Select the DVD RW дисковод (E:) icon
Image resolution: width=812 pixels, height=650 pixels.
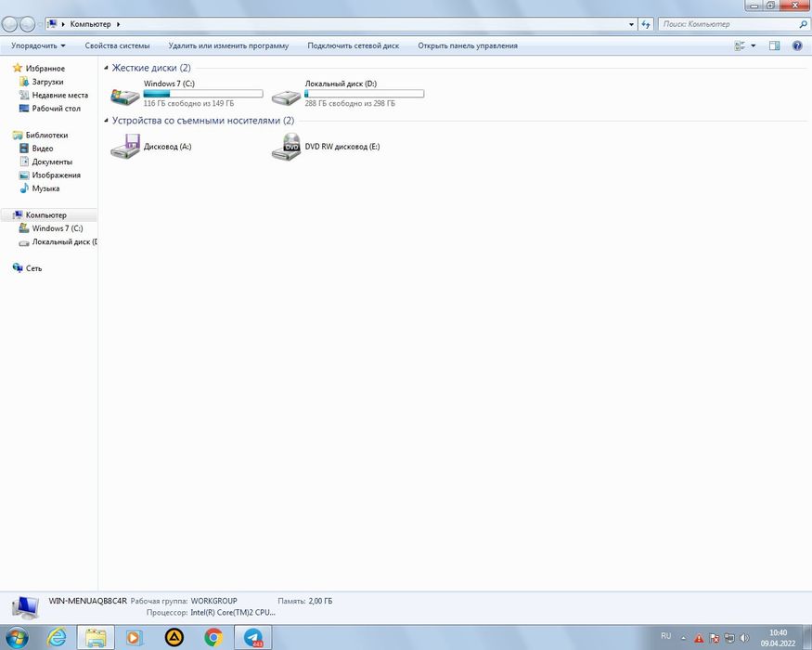click(x=286, y=146)
